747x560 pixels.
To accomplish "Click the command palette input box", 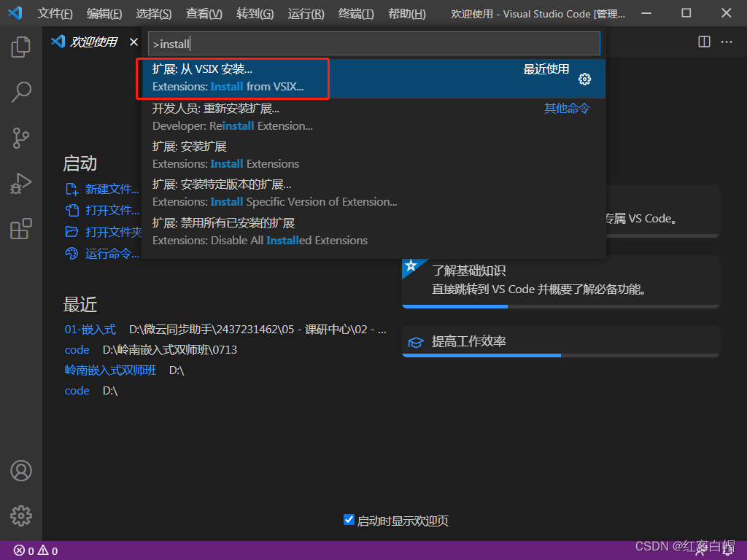I will 374,44.
